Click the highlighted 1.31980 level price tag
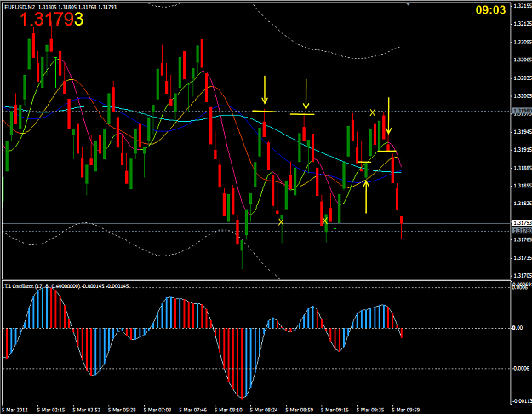The height and width of the screenshot is (414, 532). click(522, 111)
